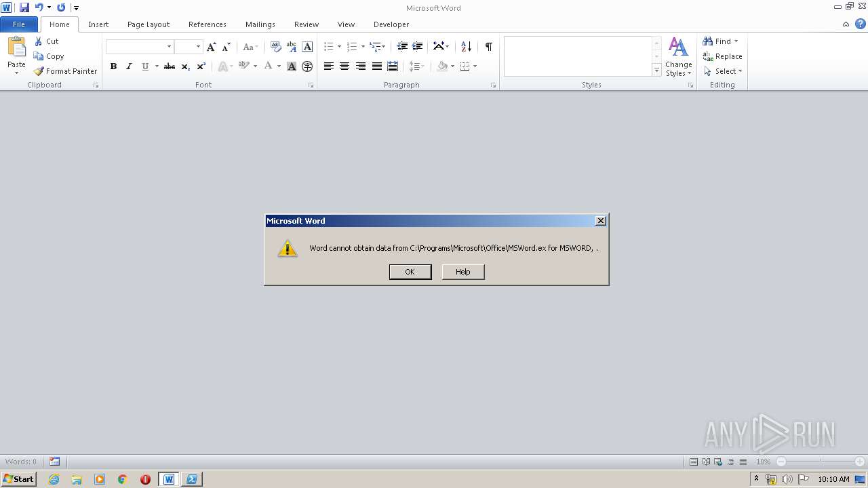Click the Save icon in quick access toolbar

pos(24,7)
